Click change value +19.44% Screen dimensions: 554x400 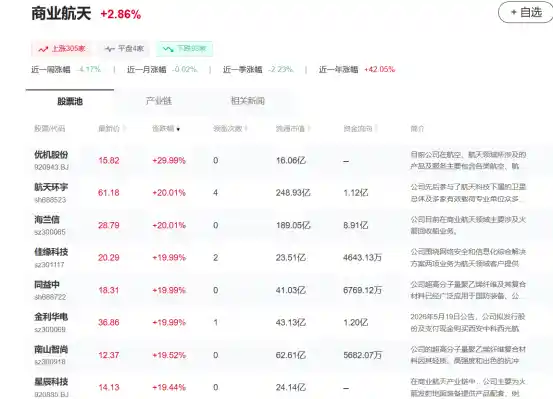(169, 388)
